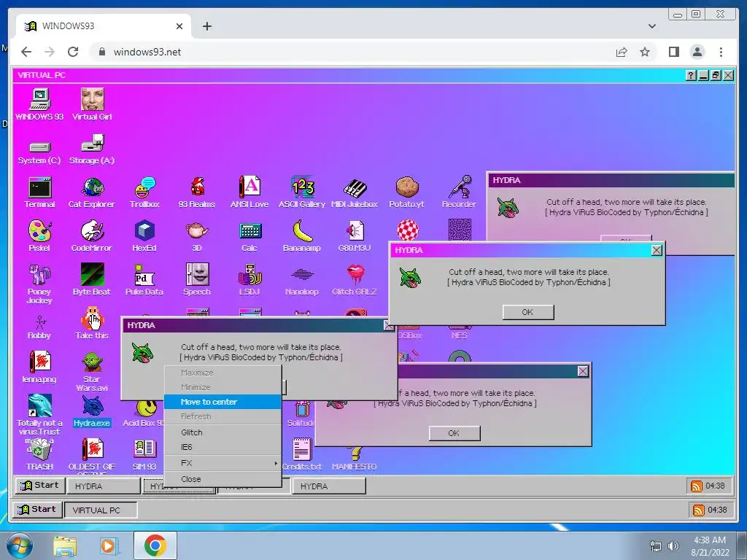Screen dimensions: 747x560
Task: Open the Credits.txt file icon
Action: tap(301, 455)
